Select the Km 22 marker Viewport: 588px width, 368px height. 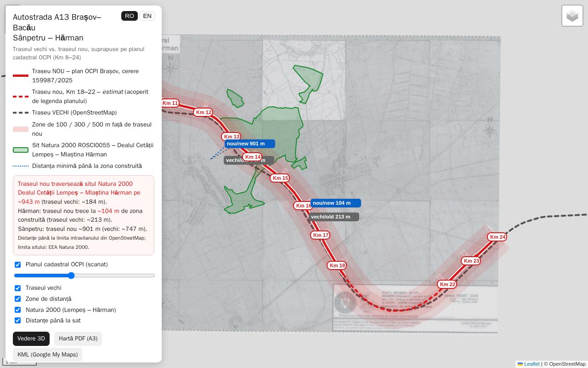tap(447, 284)
